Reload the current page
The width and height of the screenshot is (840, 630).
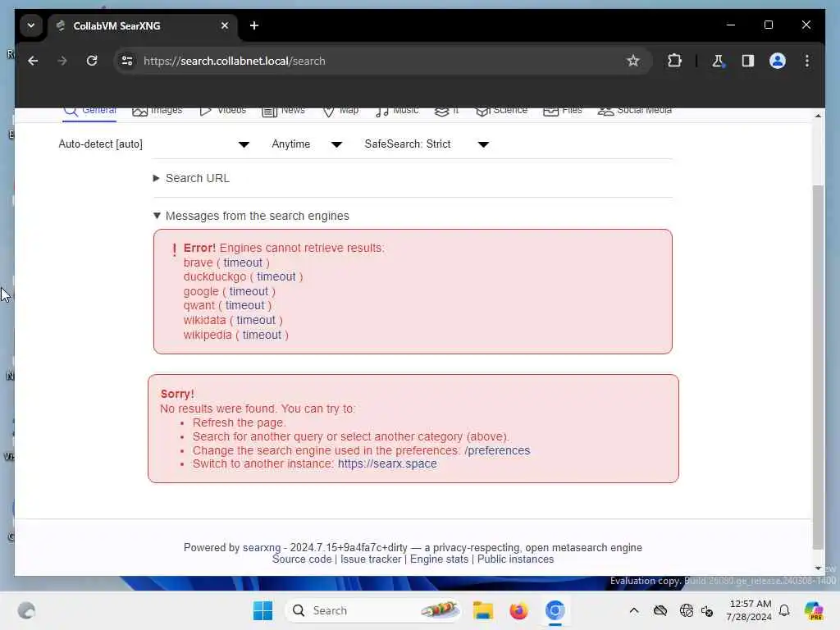click(92, 61)
